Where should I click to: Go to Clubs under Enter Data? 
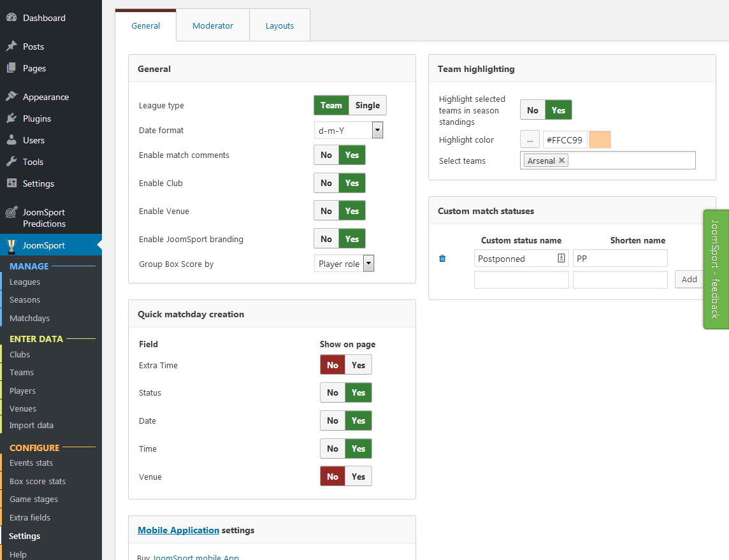20,354
